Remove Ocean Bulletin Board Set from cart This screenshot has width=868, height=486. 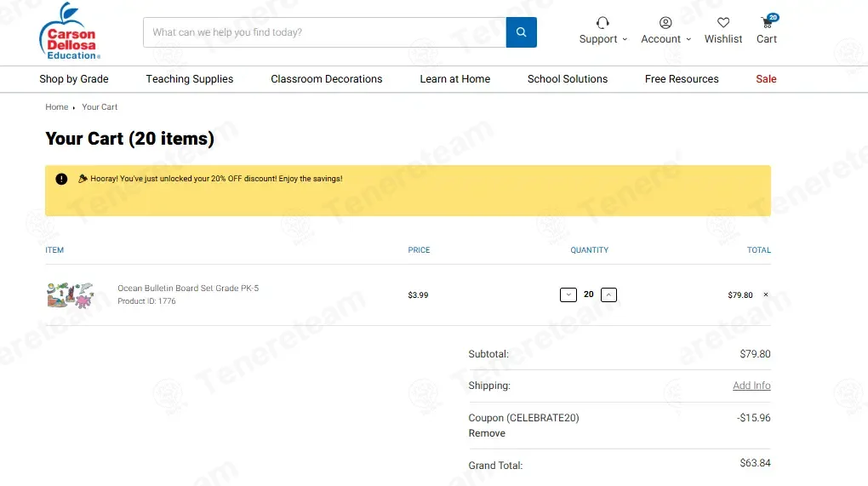pyautogui.click(x=766, y=294)
